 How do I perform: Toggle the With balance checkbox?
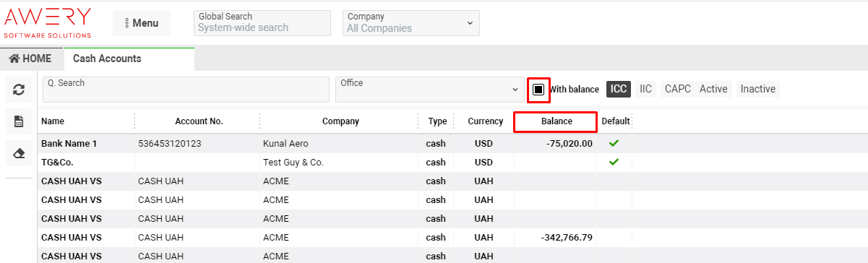[538, 90]
